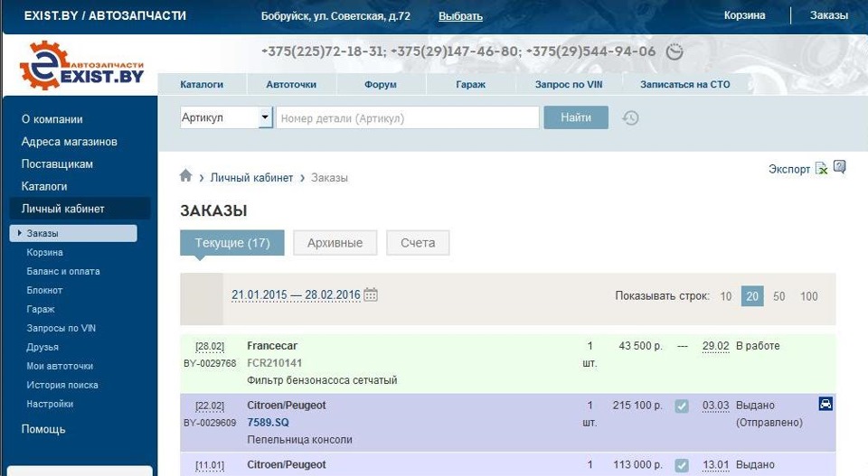Open the search history clock icon
This screenshot has height=476, width=868.
pos(630,117)
